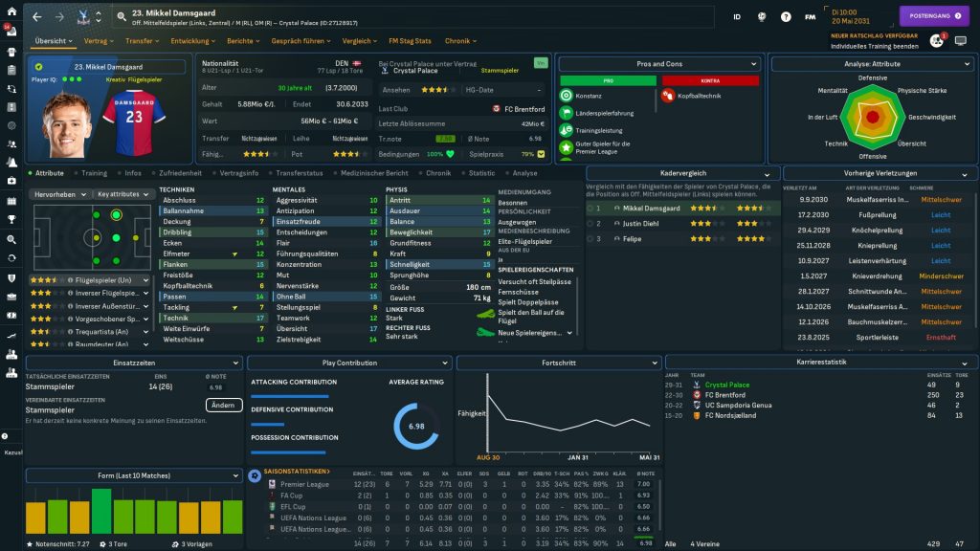Viewport: 980px width, 551px height.
Task: Click the average rating 6.98 progress ring
Action: [x=416, y=426]
